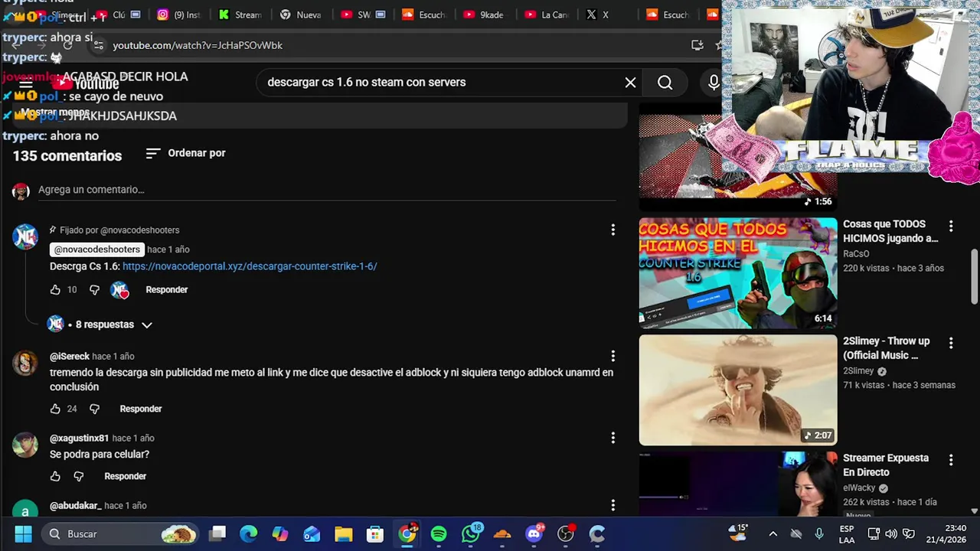
Task: Switch to the X (Twitter) tab
Action: point(607,15)
